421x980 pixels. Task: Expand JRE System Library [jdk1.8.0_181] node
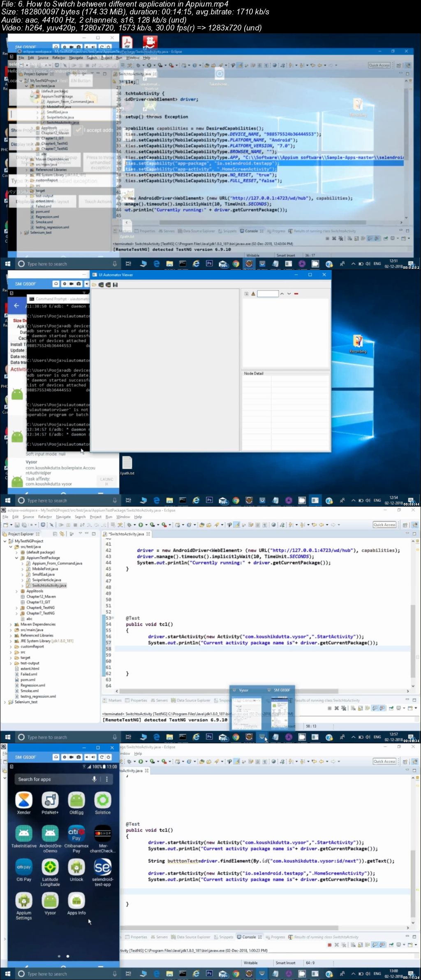click(x=11, y=641)
